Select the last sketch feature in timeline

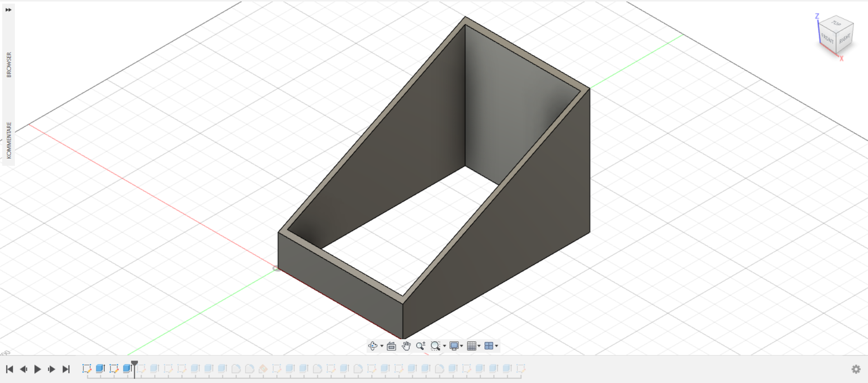coord(520,369)
